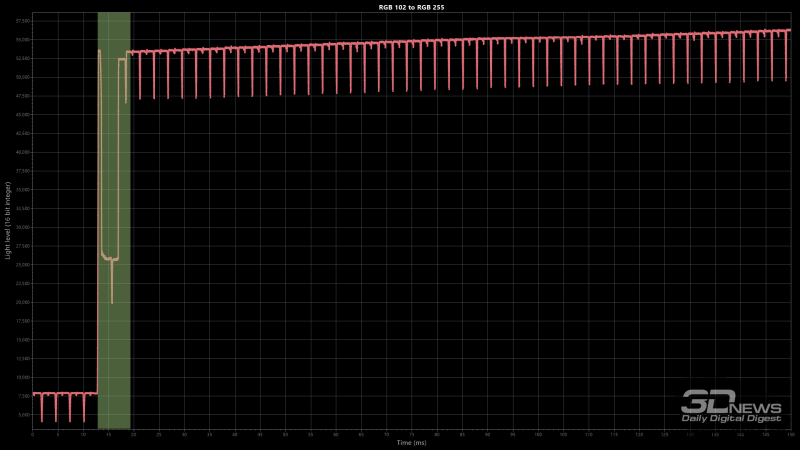Click the 150 tick on the time axis
Screen dimensions: 800x450
[789, 435]
